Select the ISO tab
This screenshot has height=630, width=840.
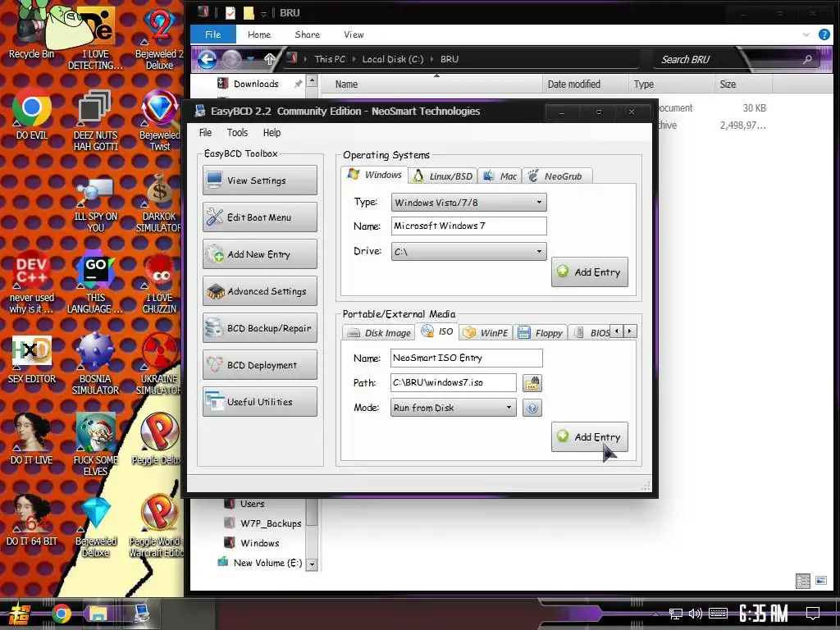(x=437, y=331)
